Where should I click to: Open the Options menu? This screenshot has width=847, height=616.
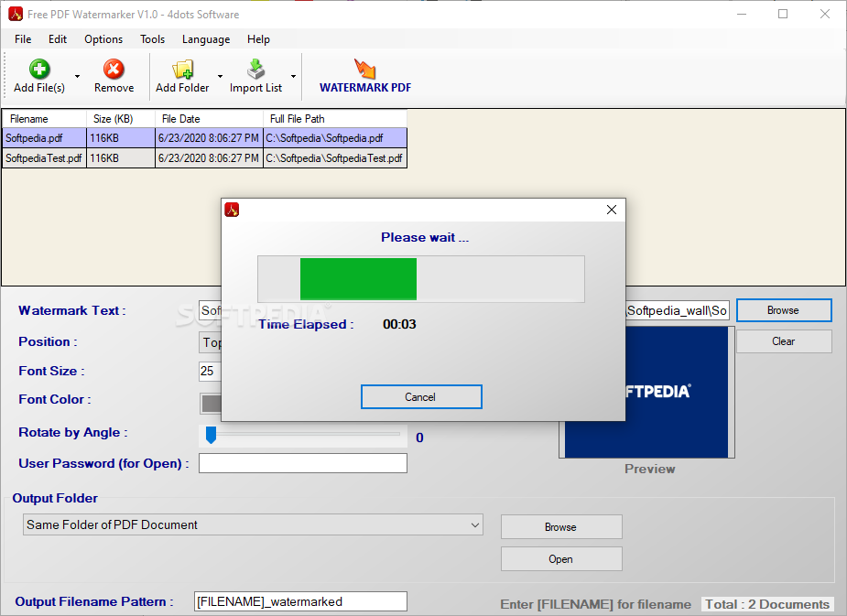coord(103,38)
